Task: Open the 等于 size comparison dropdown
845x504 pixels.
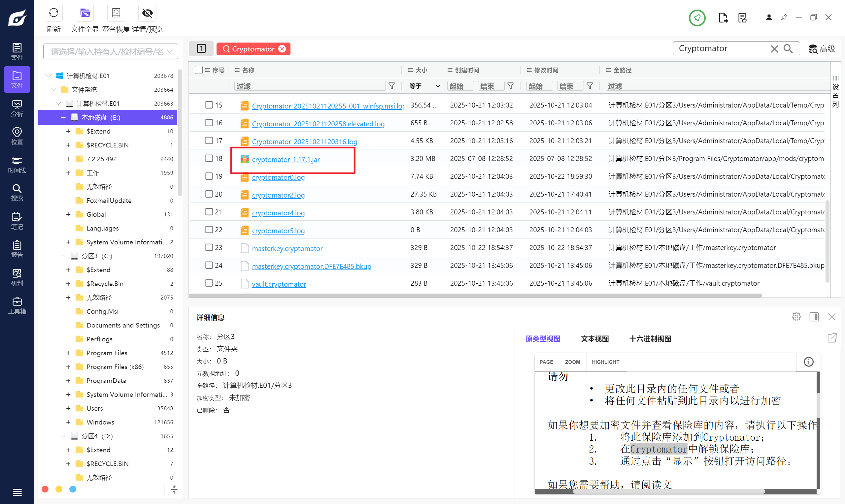Action: point(424,86)
